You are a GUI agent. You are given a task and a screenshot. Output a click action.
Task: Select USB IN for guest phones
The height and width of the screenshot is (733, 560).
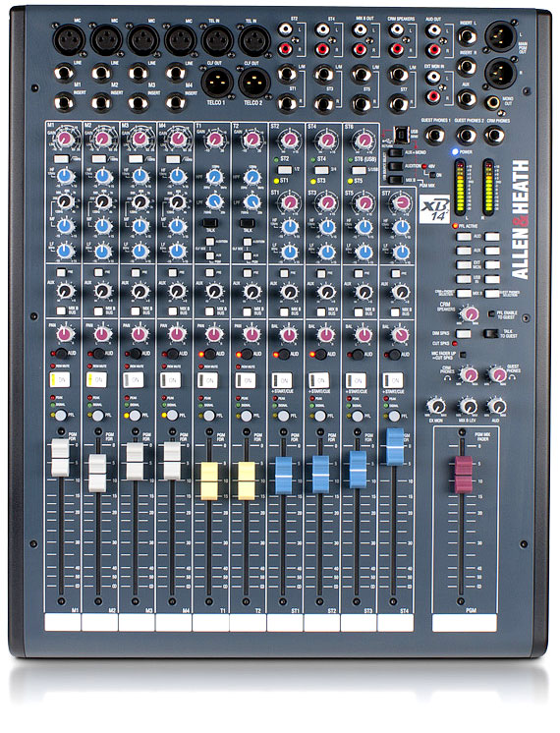click(x=492, y=279)
